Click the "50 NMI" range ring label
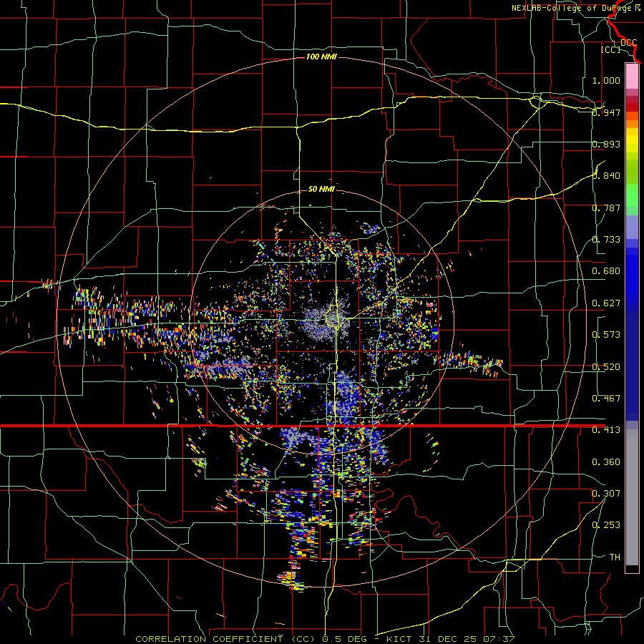Viewport: 644px width, 644px height. click(321, 189)
